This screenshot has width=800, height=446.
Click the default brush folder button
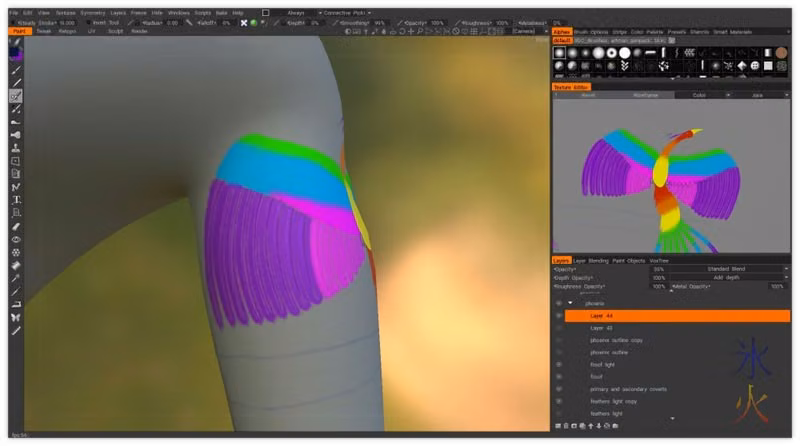click(562, 40)
